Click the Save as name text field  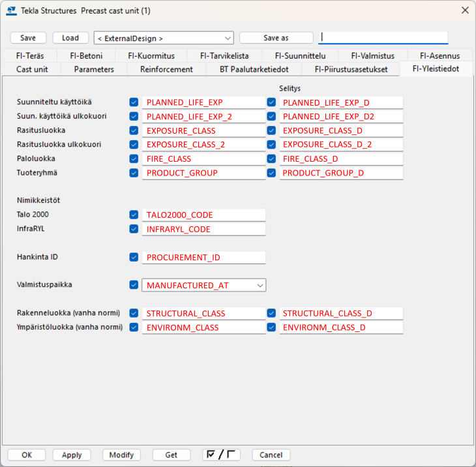click(383, 38)
